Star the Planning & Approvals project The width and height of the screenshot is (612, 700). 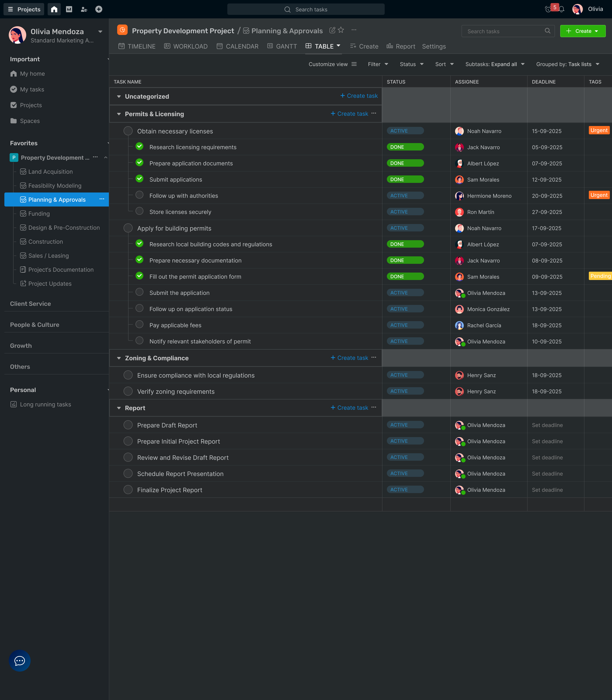[341, 30]
